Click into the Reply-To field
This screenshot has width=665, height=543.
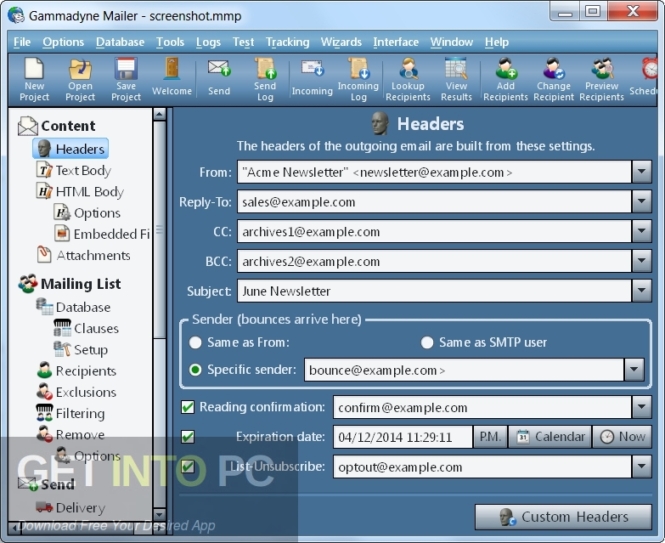pos(434,202)
